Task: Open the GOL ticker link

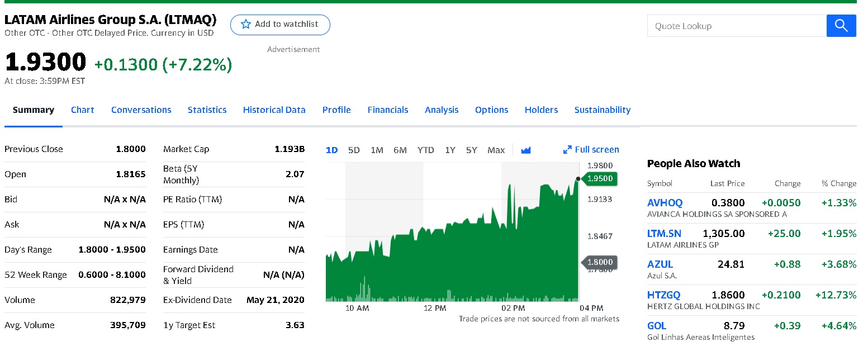Action: 657,325
